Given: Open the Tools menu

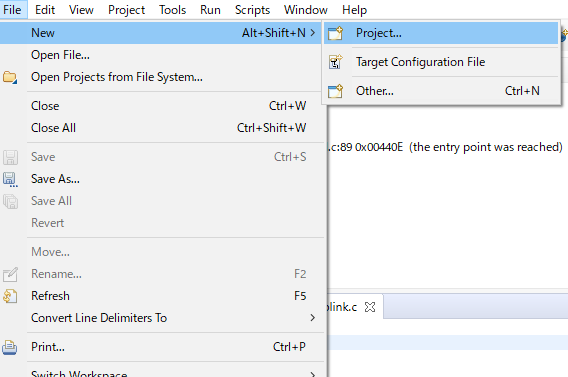Looking at the screenshot, I should [x=172, y=10].
